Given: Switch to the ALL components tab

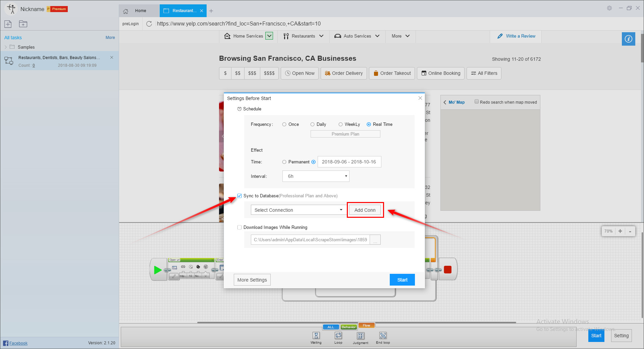Looking at the screenshot, I should pos(331,327).
